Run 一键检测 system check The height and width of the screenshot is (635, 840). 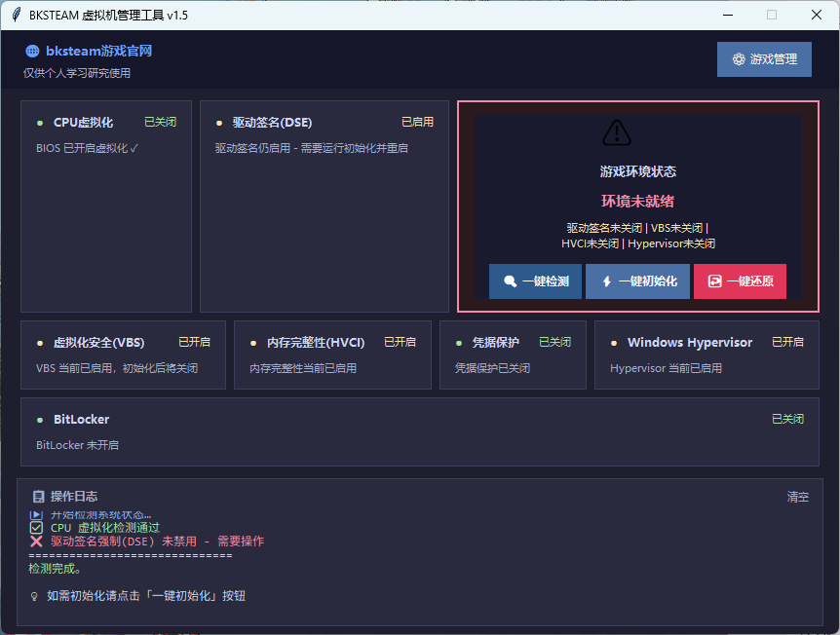[535, 281]
